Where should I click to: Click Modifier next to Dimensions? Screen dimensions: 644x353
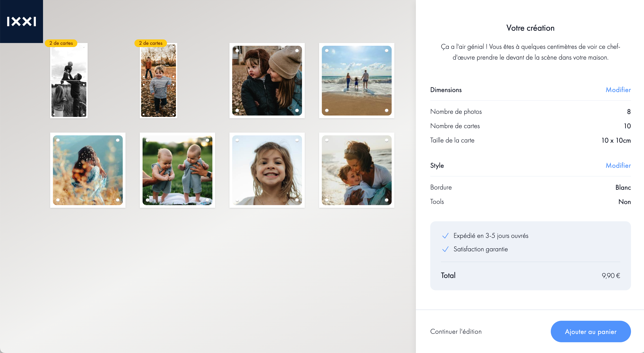[x=618, y=90]
